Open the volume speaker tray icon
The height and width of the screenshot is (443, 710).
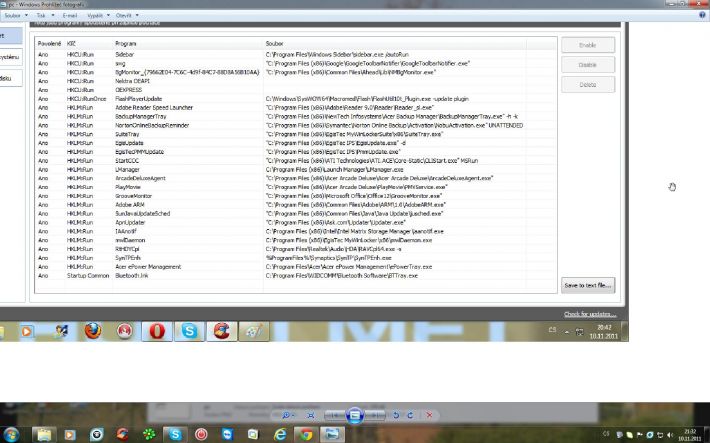click(670, 435)
